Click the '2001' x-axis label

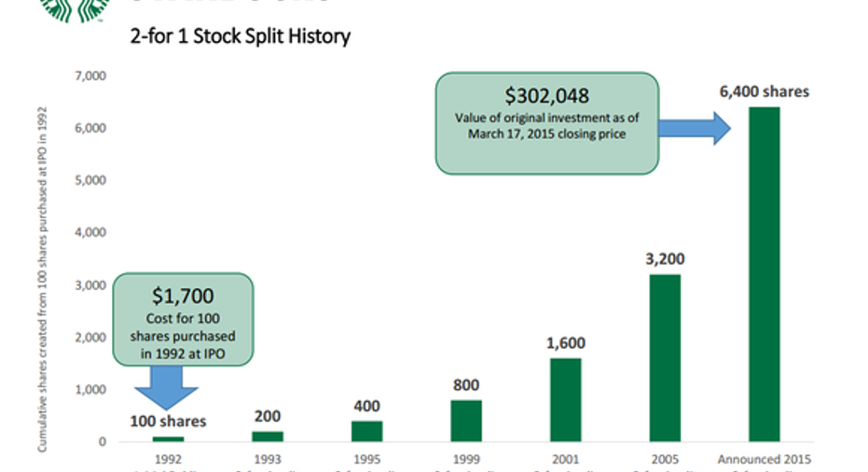566,459
